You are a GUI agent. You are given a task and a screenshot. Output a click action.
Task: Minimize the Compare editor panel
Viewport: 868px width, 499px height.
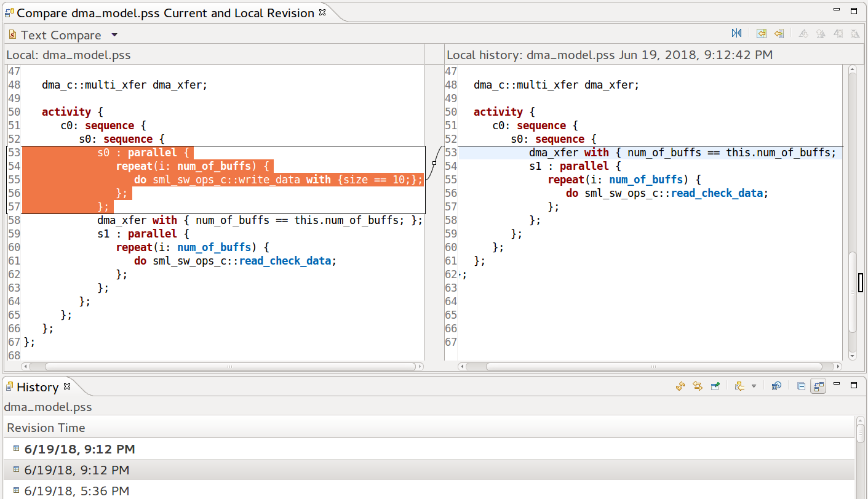pos(836,11)
